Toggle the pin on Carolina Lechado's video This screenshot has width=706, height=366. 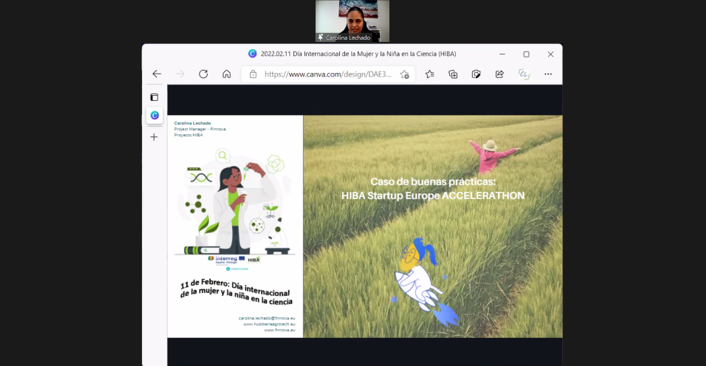(x=321, y=37)
